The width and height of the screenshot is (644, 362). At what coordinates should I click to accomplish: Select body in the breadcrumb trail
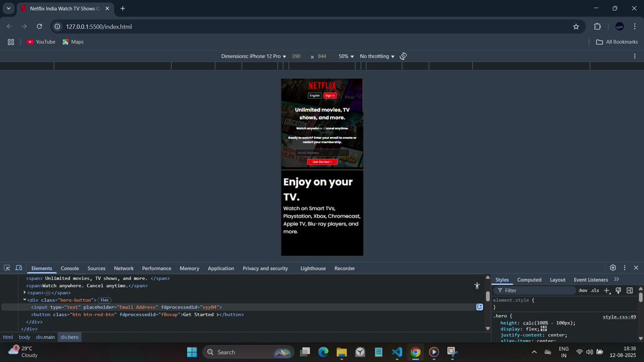coord(25,337)
